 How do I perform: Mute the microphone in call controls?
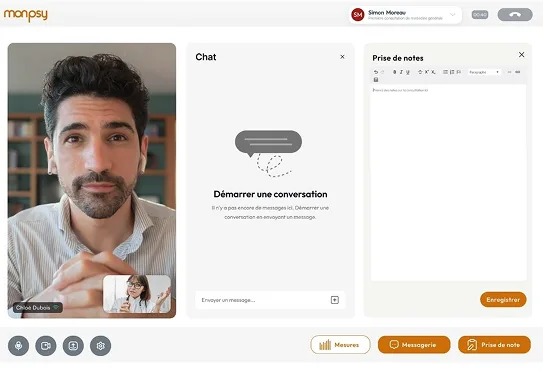[18, 345]
